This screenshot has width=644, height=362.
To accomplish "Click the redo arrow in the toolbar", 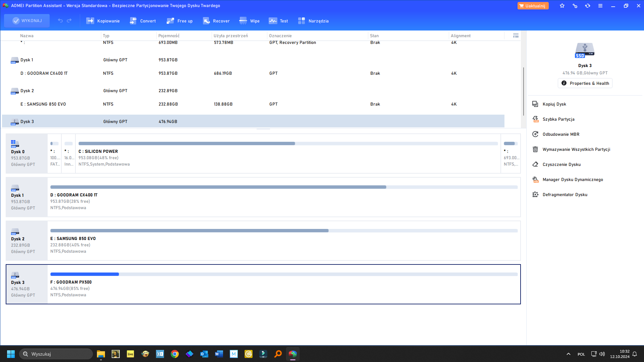I will click(x=69, y=21).
